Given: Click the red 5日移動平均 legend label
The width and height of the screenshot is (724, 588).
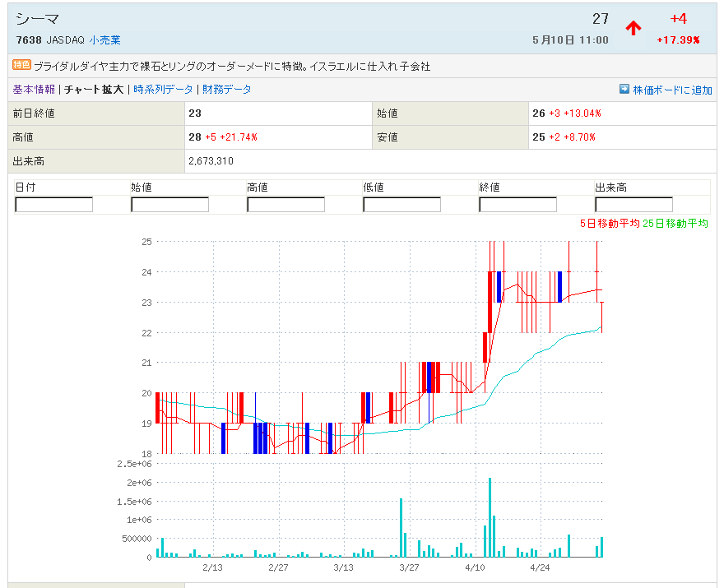Looking at the screenshot, I should 610,224.
